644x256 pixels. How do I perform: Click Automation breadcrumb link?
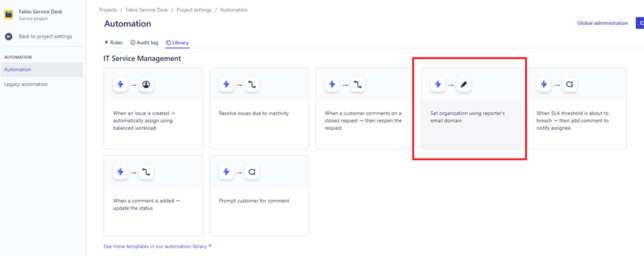234,10
